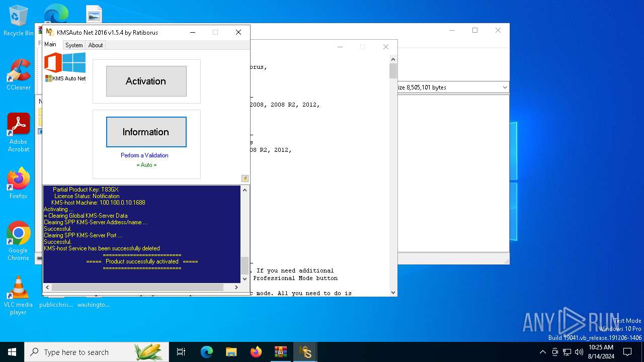Image resolution: width=644 pixels, height=362 pixels.
Task: Open Task View on the taskbar
Action: tap(181, 352)
